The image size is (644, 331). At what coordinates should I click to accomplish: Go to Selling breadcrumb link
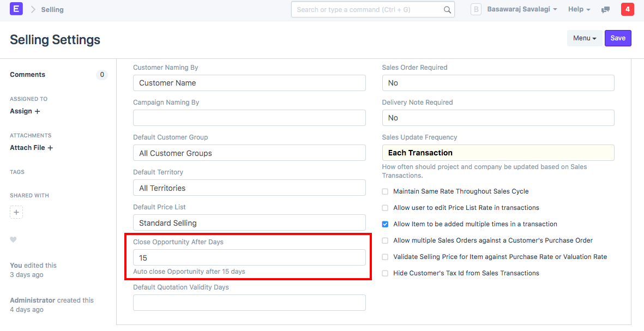coord(52,10)
